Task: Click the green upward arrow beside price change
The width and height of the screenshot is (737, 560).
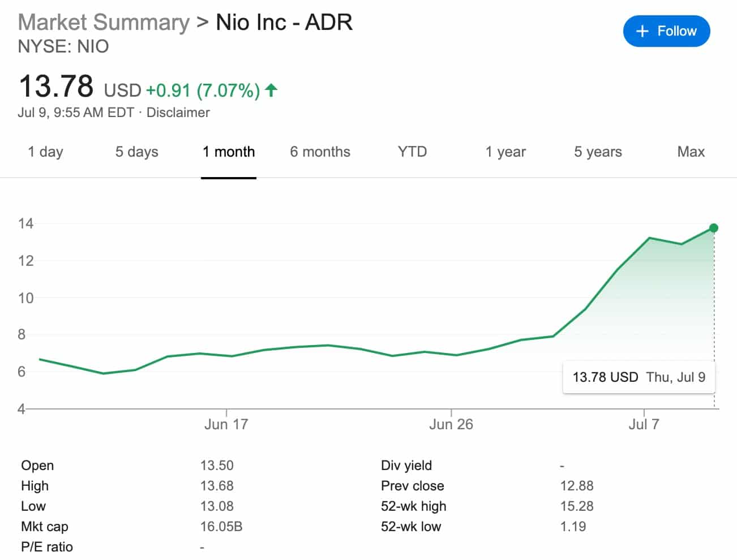Action: pyautogui.click(x=271, y=89)
